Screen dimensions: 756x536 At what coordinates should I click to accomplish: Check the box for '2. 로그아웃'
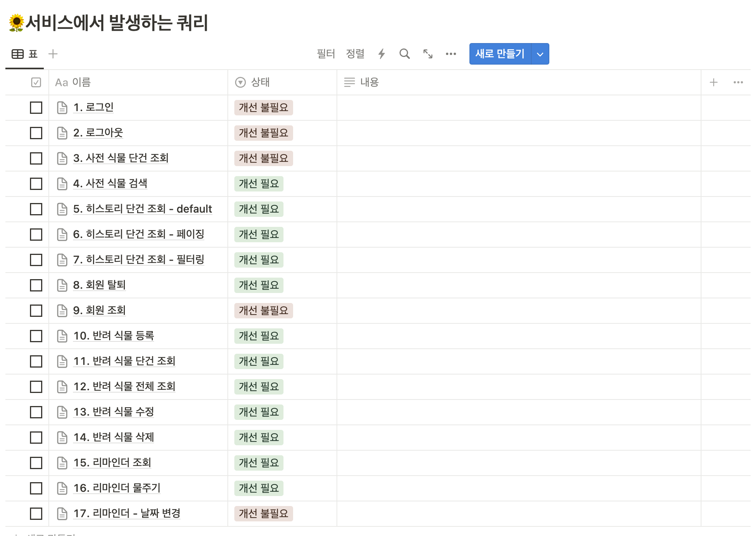(36, 133)
